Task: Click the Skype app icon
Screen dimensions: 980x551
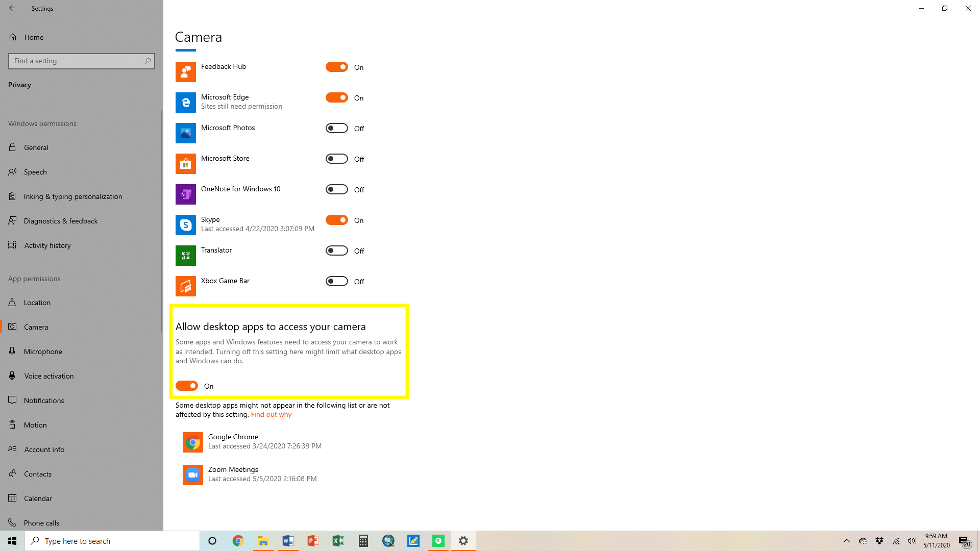Action: pyautogui.click(x=186, y=225)
